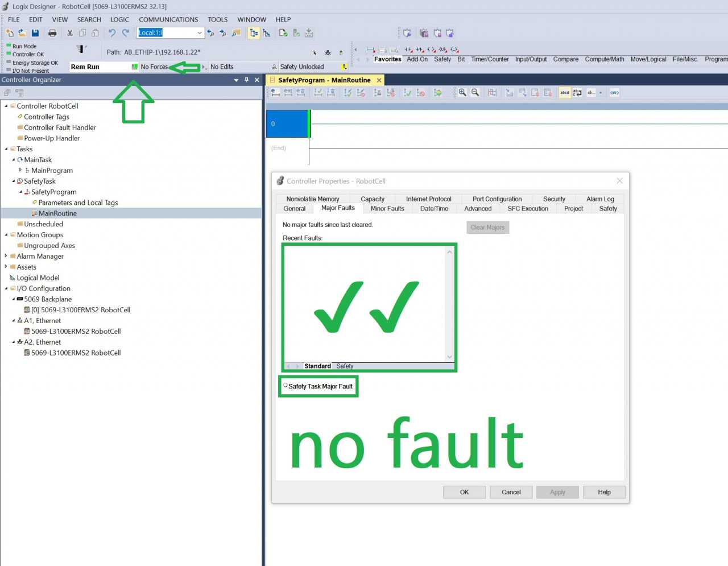Click the Help button in the dialog

tap(604, 492)
